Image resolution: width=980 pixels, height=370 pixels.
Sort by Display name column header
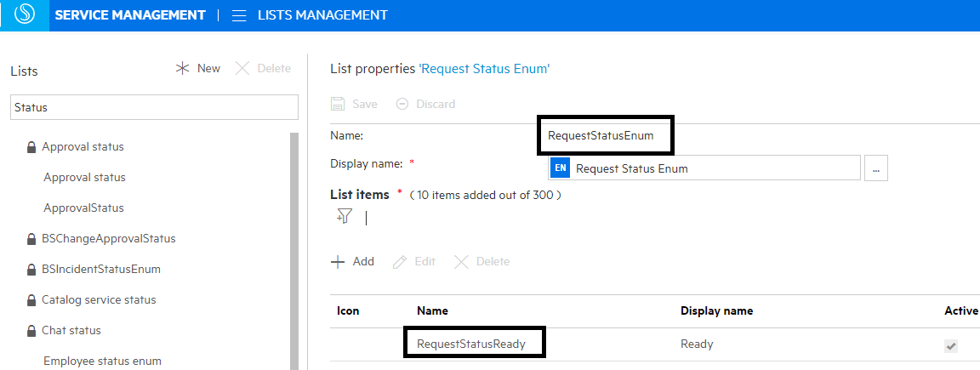coord(716,310)
